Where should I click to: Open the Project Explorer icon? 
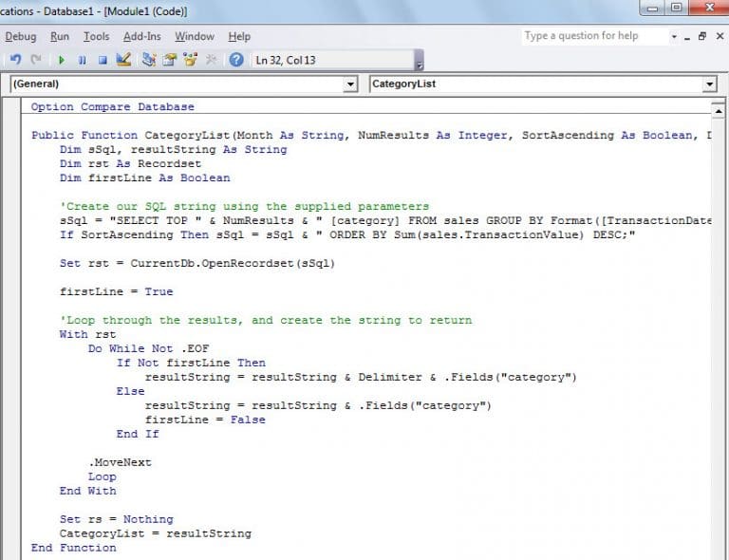149,60
